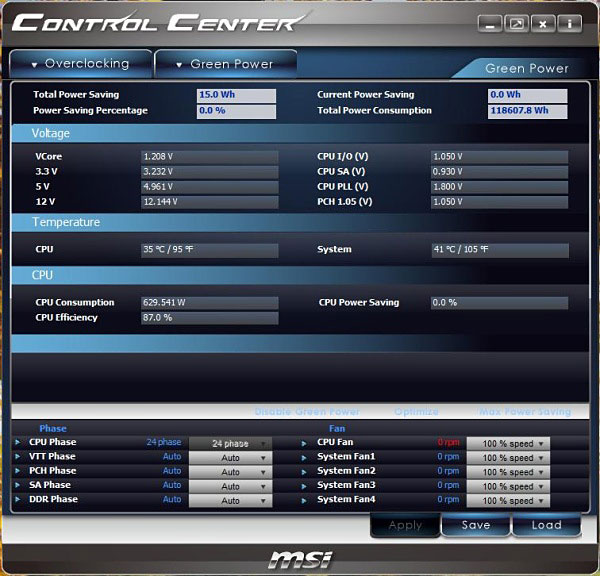Screen dimensions: 600x576
Task: Click the arrow icon beside System Fan2
Action: pos(304,472)
